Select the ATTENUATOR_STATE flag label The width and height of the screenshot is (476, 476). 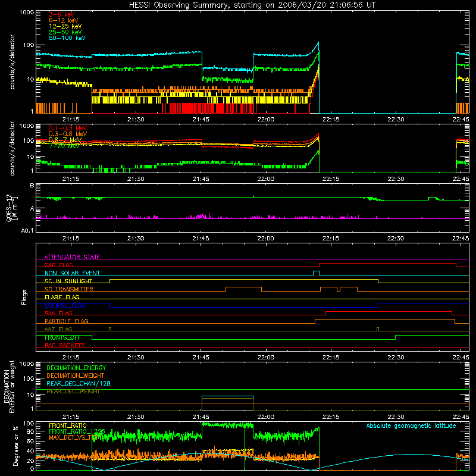tap(72, 257)
